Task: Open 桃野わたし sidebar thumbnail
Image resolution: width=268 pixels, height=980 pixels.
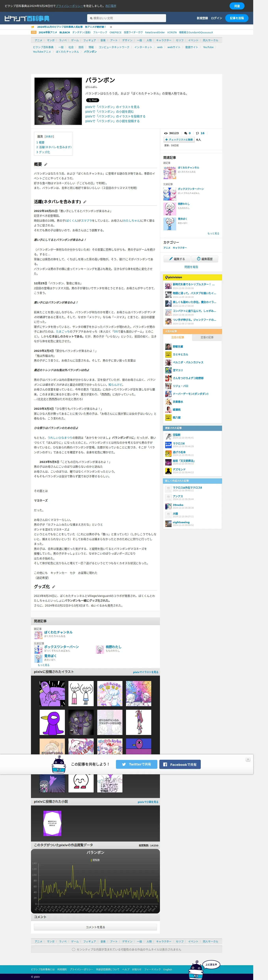Action: point(170,209)
